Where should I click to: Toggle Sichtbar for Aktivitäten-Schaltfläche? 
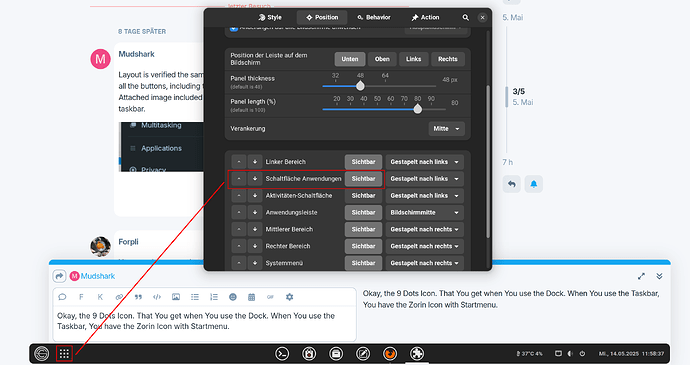(x=363, y=195)
